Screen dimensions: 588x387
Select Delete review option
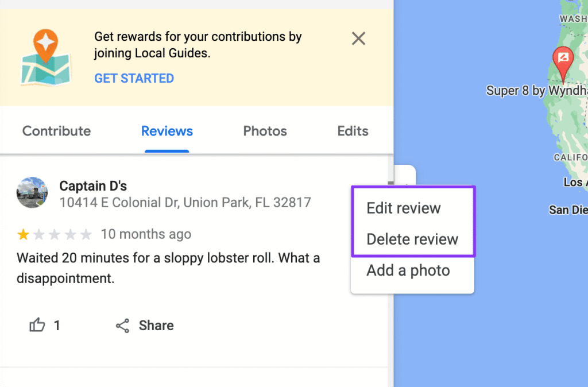click(x=411, y=239)
